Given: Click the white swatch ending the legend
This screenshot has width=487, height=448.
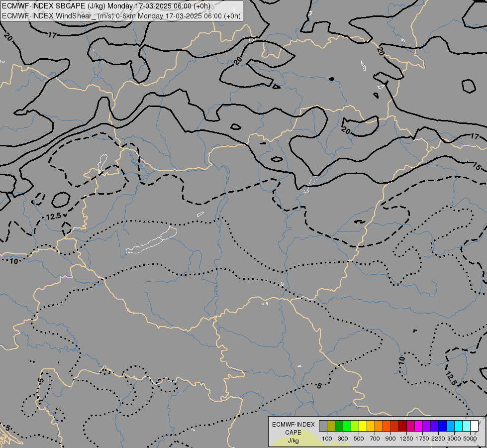Looking at the screenshot, I should [x=474, y=426].
